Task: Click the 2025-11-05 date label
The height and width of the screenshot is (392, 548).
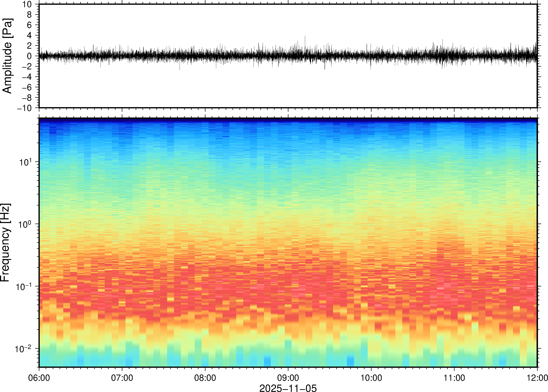Action: point(288,388)
